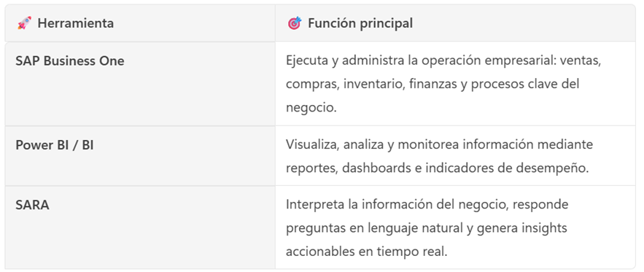Click the SAP Business One cell

140,84
